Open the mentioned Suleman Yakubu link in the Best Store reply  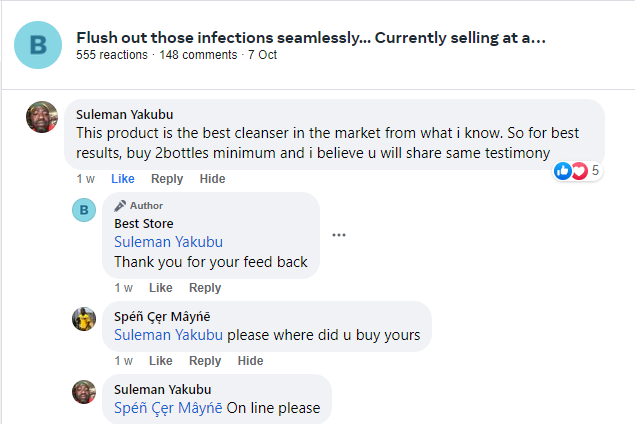pos(168,242)
